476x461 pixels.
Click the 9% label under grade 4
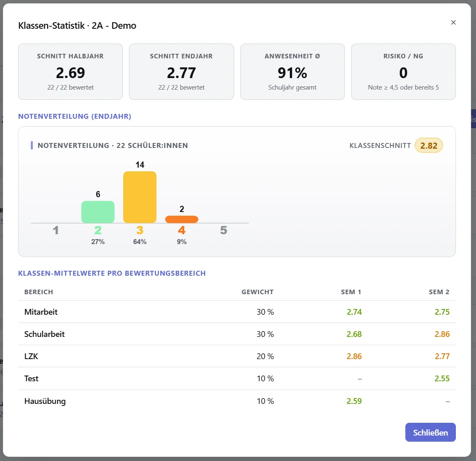click(x=182, y=242)
